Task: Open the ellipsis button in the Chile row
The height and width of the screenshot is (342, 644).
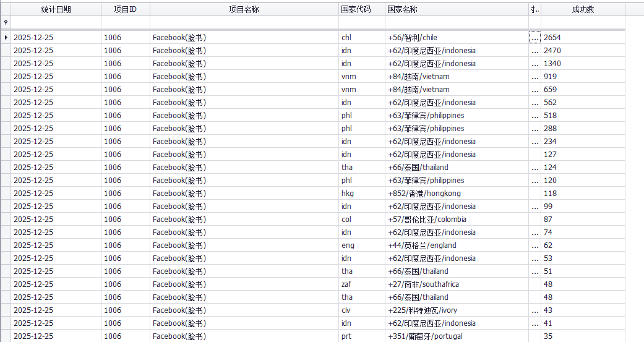Action: click(x=535, y=38)
